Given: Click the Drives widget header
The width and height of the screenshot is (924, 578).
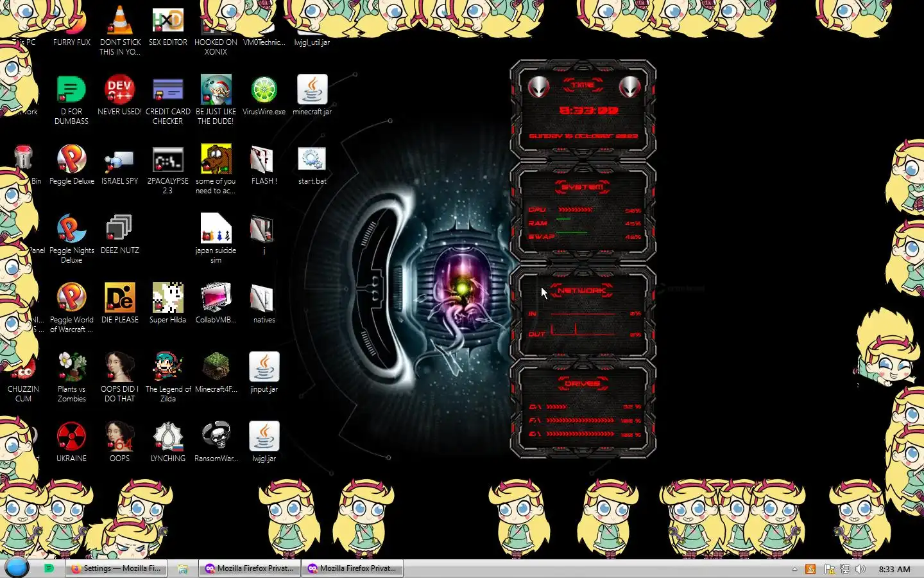Looking at the screenshot, I should pos(583,383).
